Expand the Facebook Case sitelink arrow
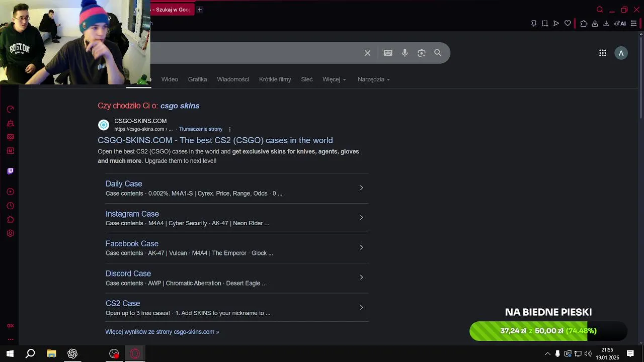This screenshot has width=644, height=362. [x=361, y=247]
